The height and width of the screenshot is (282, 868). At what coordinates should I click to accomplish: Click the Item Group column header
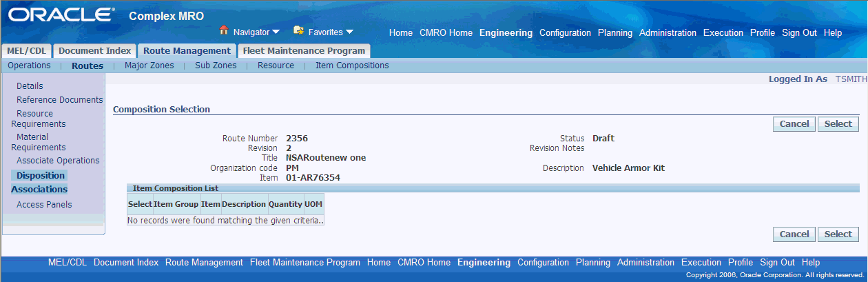coord(176,204)
